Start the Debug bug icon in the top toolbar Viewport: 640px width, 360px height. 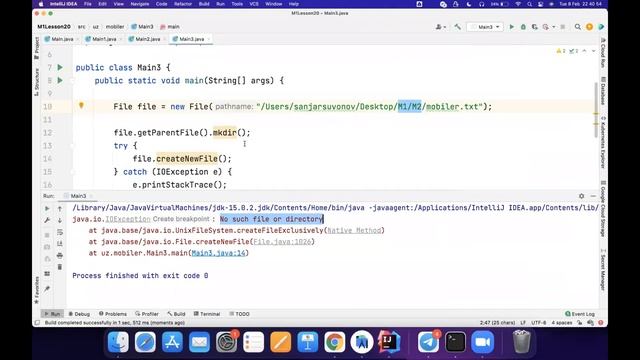point(523,27)
